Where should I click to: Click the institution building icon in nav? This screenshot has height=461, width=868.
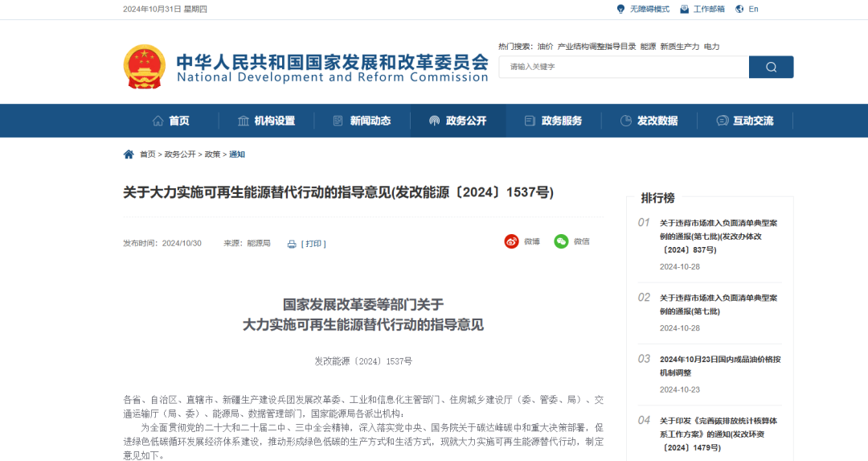click(243, 121)
